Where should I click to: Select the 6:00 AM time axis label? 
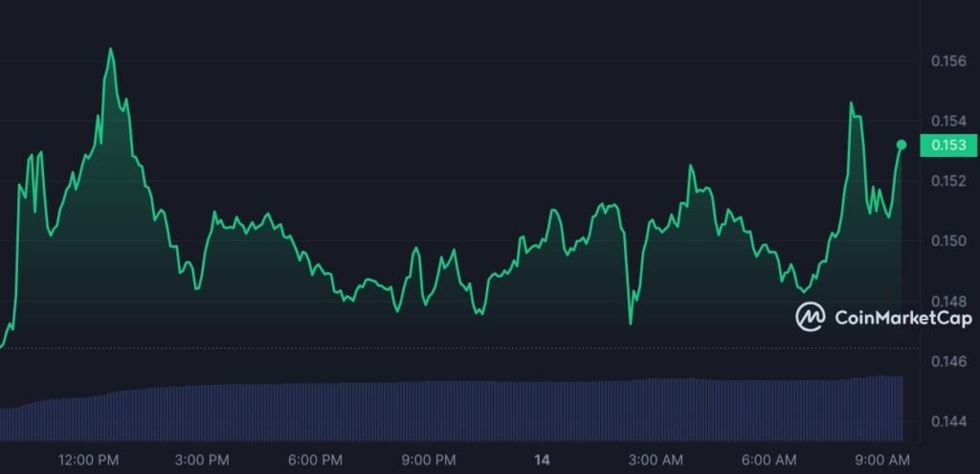[x=768, y=461]
